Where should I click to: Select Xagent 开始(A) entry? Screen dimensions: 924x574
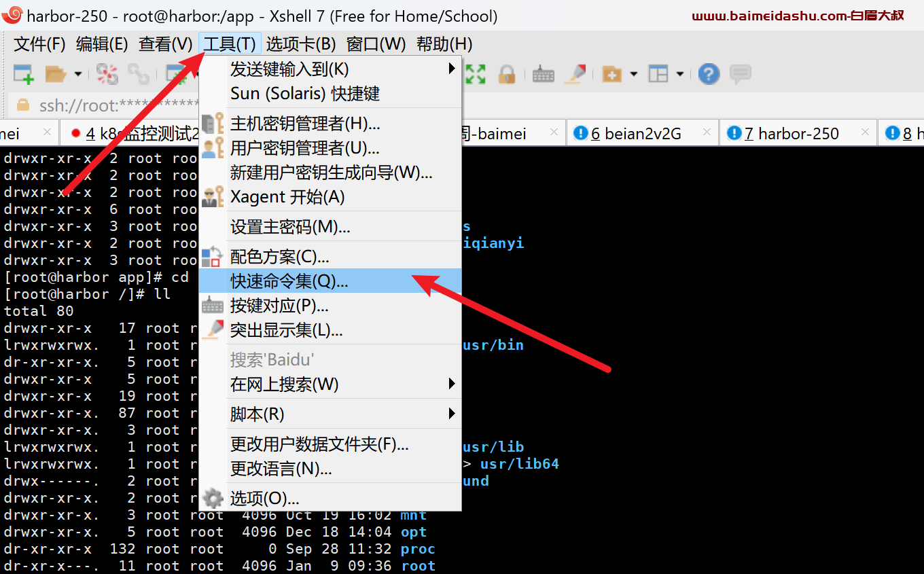click(330, 197)
